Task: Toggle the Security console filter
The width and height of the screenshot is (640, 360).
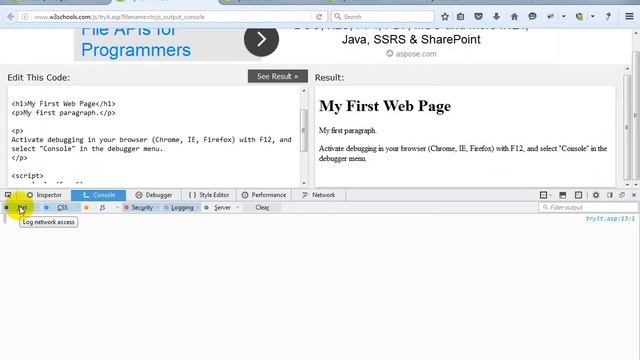Action: tap(139, 208)
